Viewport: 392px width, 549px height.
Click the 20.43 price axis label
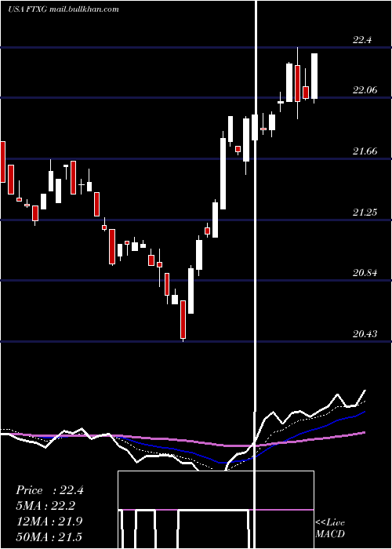pos(365,334)
